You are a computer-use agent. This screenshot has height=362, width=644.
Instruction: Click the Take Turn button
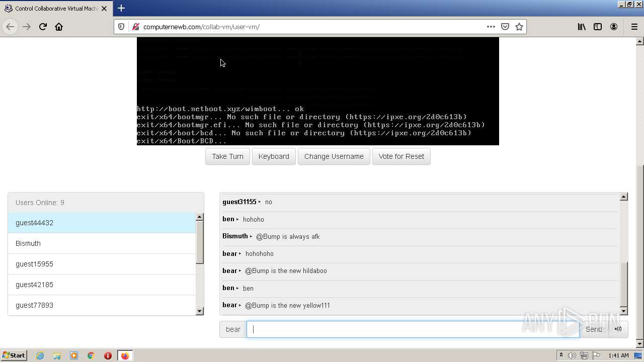227,156
